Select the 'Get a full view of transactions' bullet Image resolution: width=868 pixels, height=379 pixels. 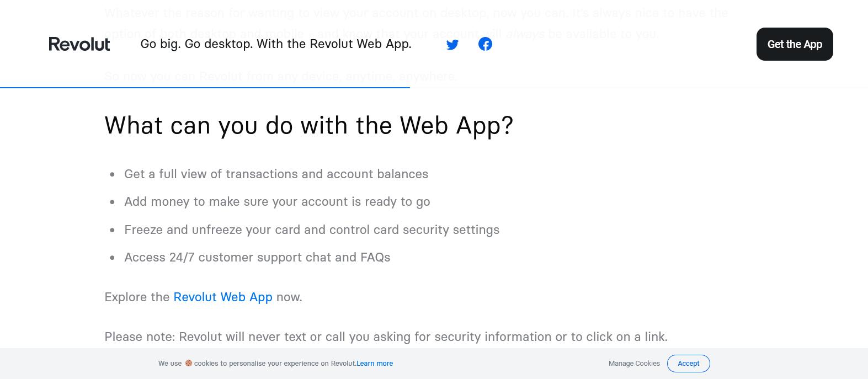click(276, 174)
